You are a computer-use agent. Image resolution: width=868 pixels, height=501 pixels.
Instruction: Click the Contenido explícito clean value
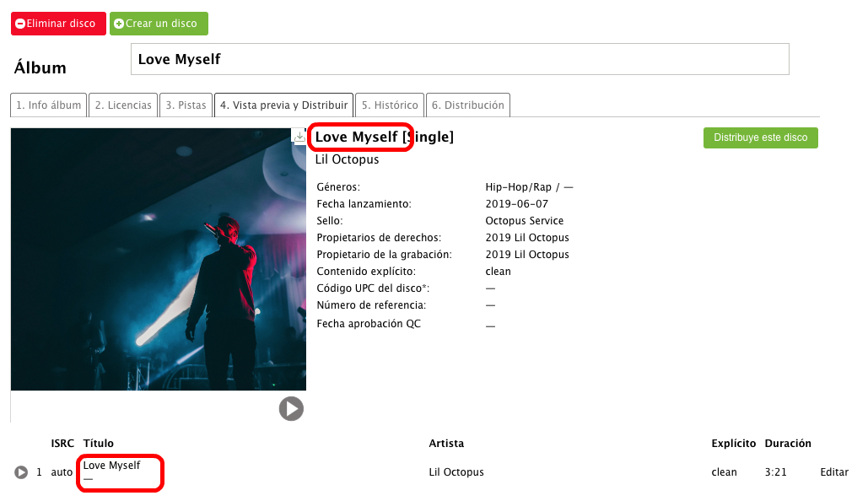pos(499,272)
